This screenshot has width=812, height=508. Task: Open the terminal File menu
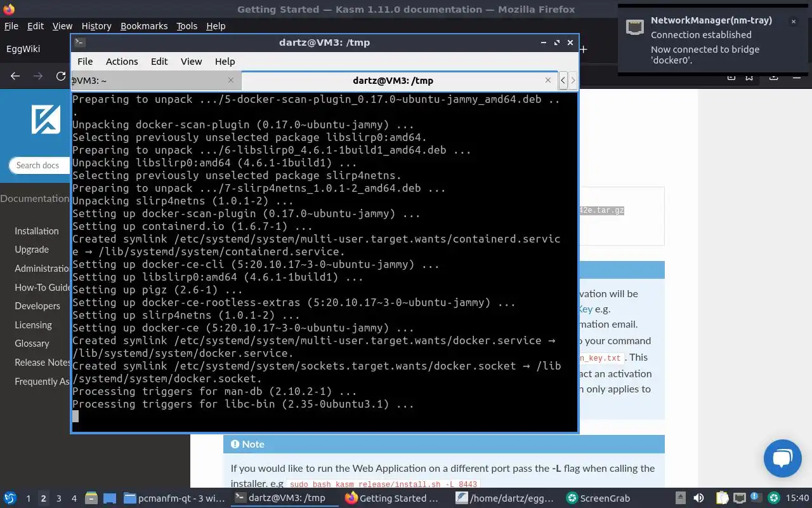[x=85, y=62]
